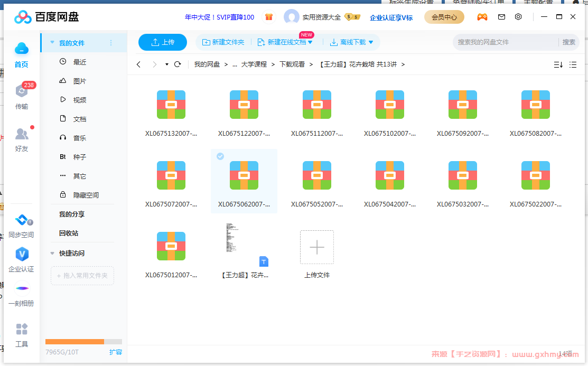Image resolution: width=588 pixels, height=366 pixels.
Task: Expand the breadcrumb arrow after 共13讲
Action: click(403, 65)
